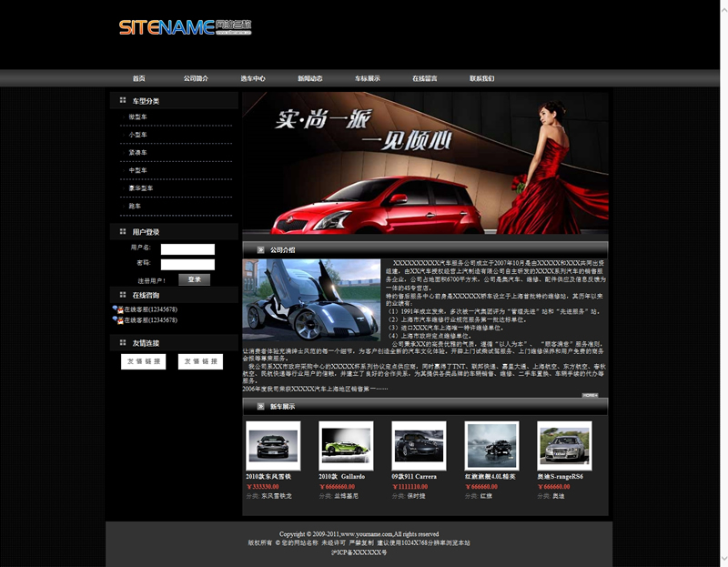Click the grid icon beside 用户登录
The width and height of the screenshot is (728, 567).
[x=122, y=232]
